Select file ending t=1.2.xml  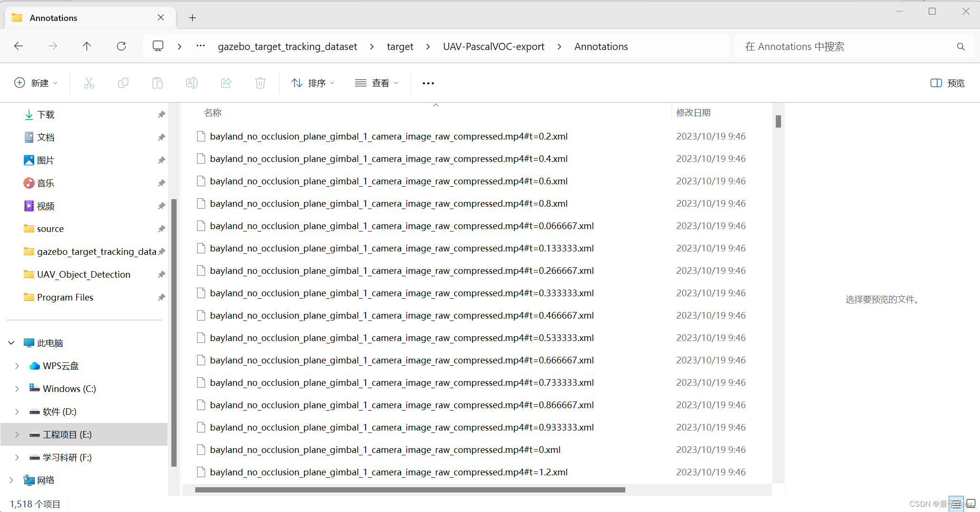(x=388, y=472)
